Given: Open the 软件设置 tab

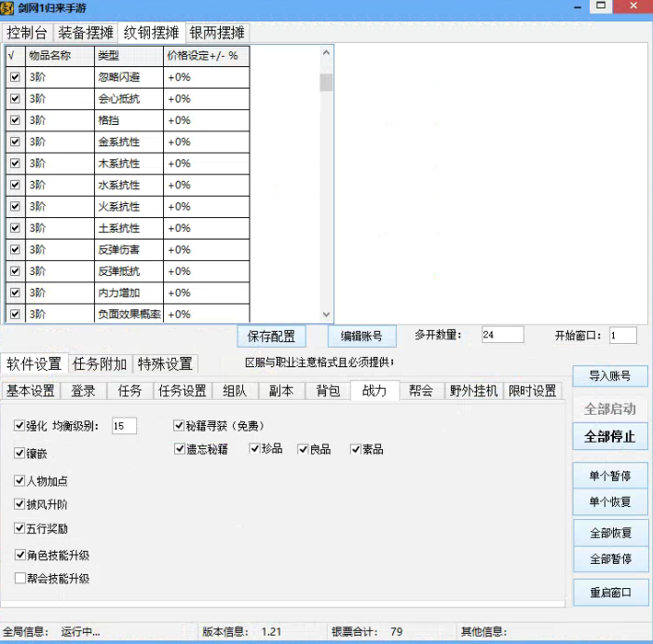Looking at the screenshot, I should pos(34,363).
